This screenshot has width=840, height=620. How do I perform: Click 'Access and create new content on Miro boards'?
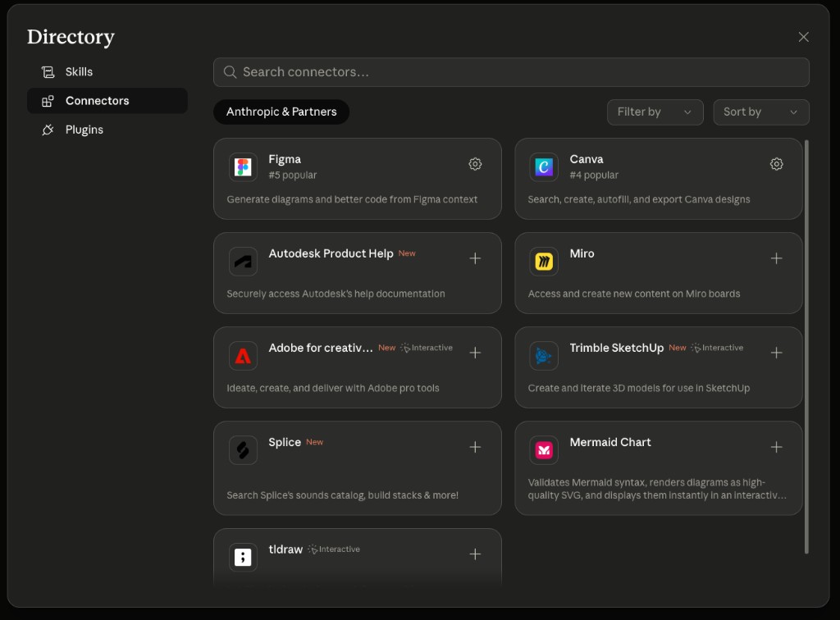click(634, 294)
